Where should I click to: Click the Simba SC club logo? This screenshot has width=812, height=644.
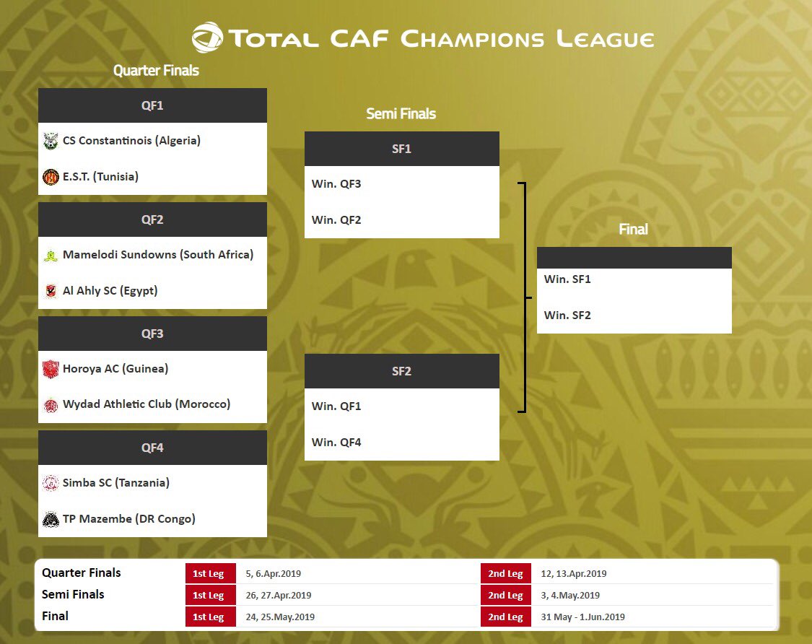coord(51,483)
